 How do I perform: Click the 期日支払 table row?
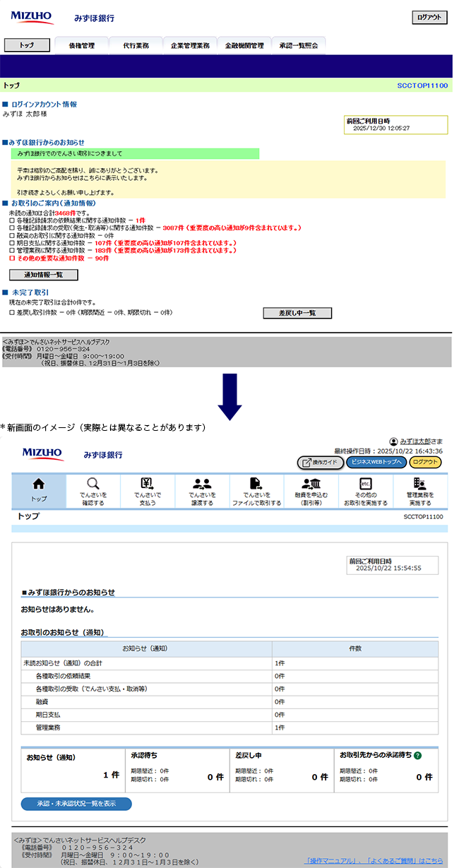point(229,715)
